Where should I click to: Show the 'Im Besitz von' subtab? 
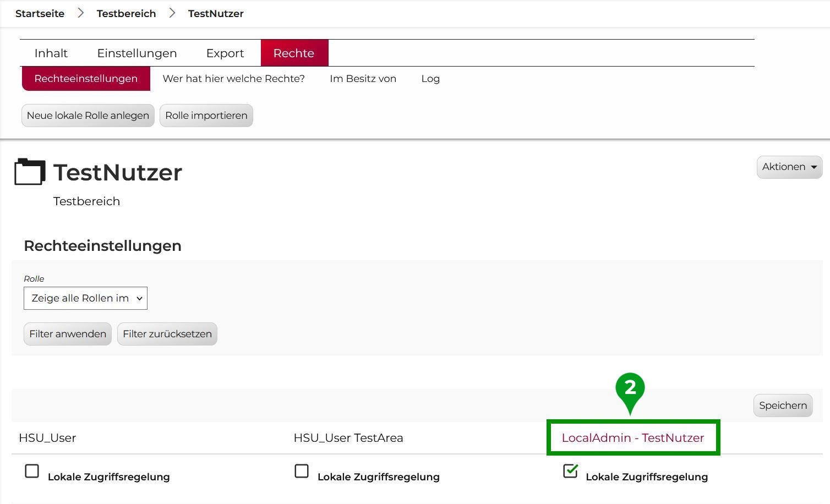point(363,79)
